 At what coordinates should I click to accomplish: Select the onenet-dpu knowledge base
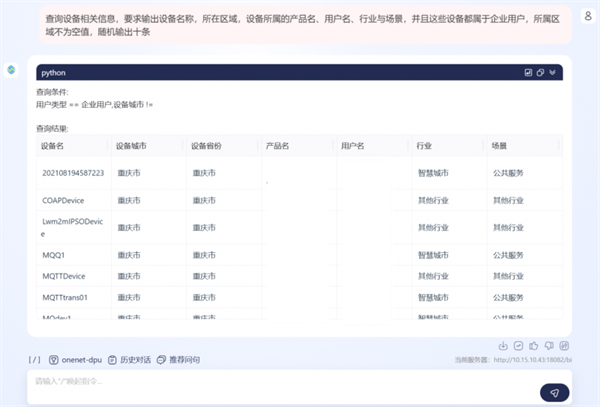(75, 360)
